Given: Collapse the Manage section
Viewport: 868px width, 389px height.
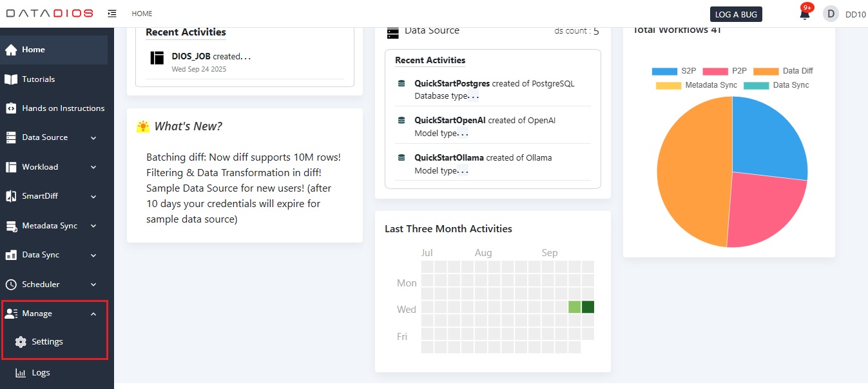Looking at the screenshot, I should 93,313.
